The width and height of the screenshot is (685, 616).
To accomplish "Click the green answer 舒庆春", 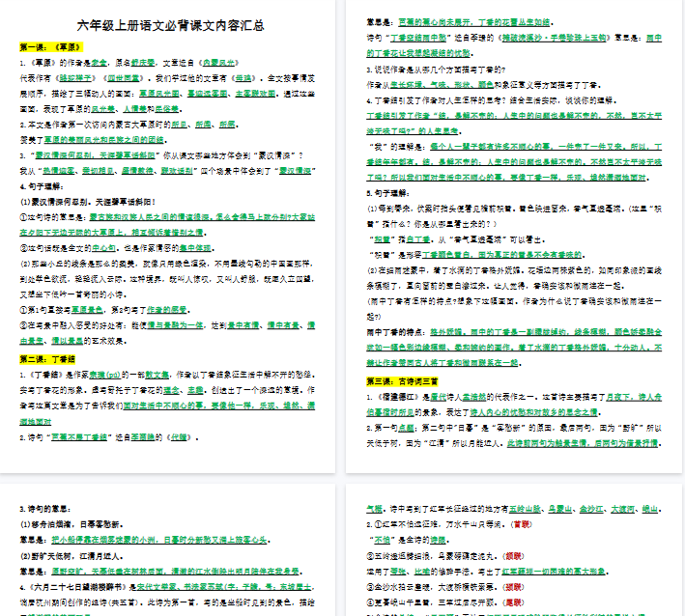I will point(143,63).
